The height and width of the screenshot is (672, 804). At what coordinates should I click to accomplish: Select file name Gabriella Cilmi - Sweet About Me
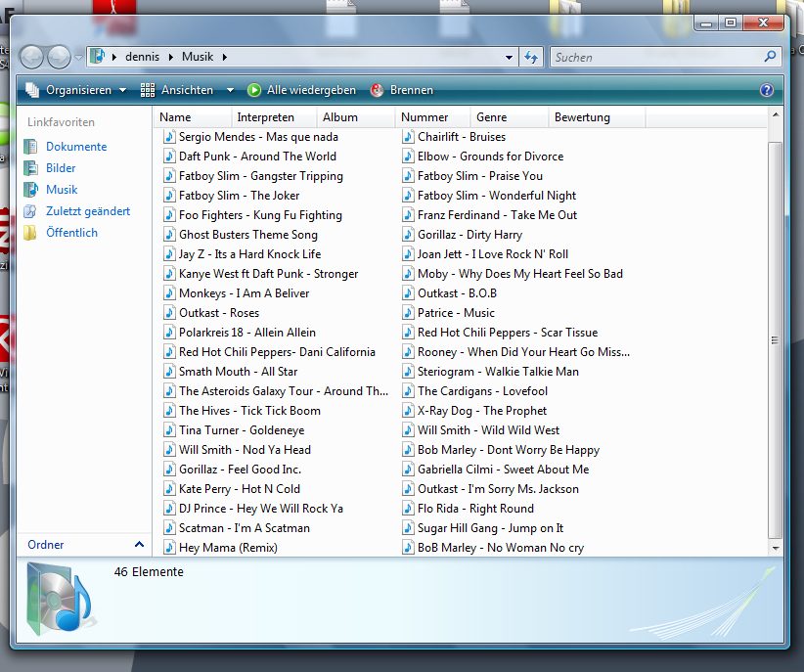coord(503,470)
